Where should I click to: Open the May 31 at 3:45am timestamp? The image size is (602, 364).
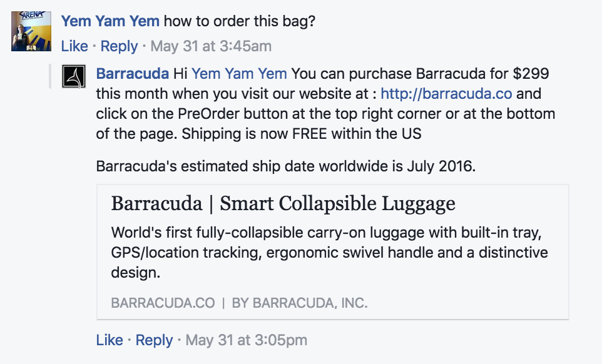[x=212, y=46]
